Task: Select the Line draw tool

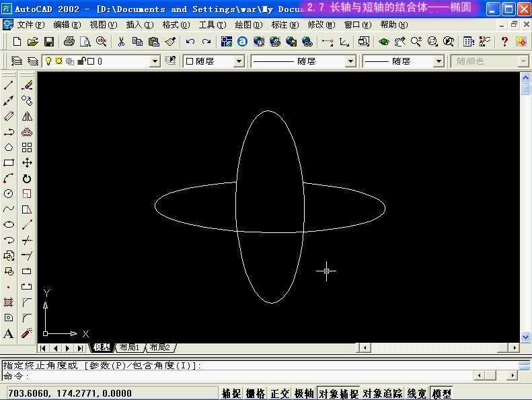Action: (9, 85)
